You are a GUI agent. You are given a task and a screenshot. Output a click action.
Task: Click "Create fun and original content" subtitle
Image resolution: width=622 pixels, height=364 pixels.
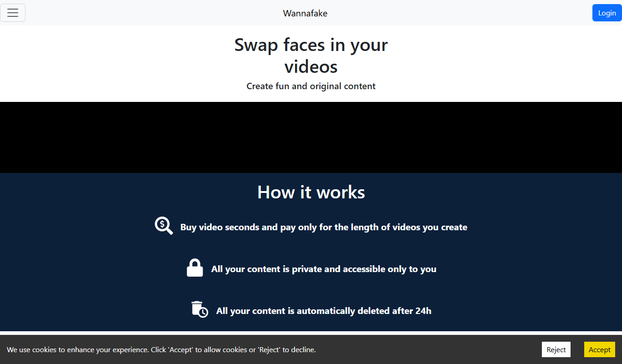(x=311, y=86)
